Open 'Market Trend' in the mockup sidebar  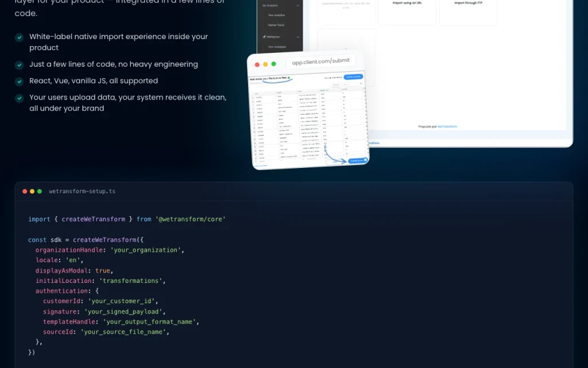pos(276,25)
